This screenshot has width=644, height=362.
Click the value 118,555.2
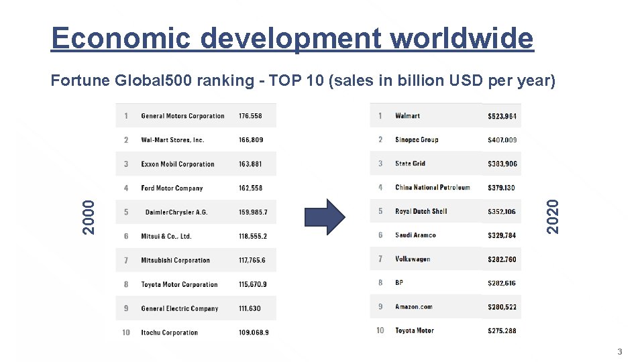pyautogui.click(x=253, y=237)
